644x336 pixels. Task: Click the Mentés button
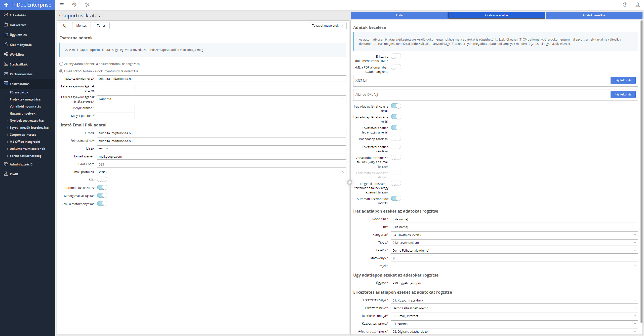point(82,26)
